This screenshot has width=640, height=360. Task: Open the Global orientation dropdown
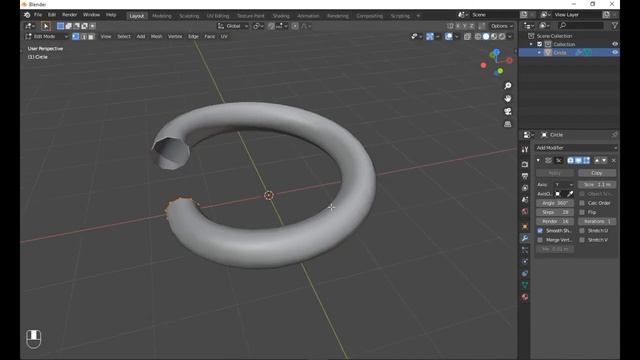coord(233,26)
